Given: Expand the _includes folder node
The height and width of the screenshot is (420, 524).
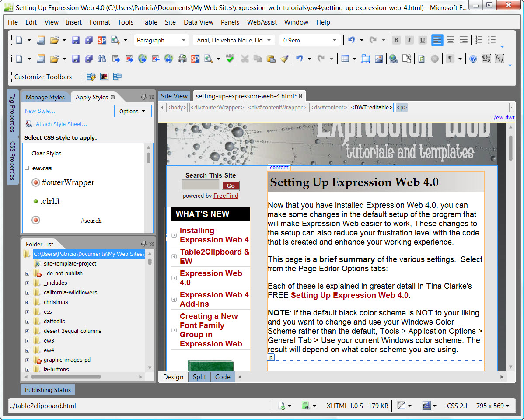Looking at the screenshot, I should coord(28,283).
